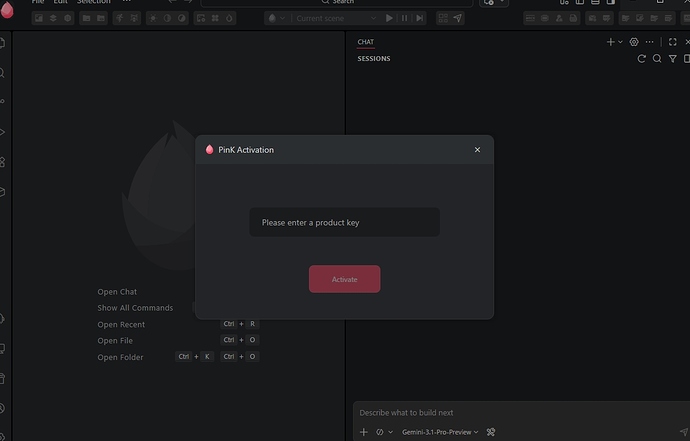
Task: Open the Gemini-3.1-Pro-Preview model dropdown
Action: (x=440, y=432)
